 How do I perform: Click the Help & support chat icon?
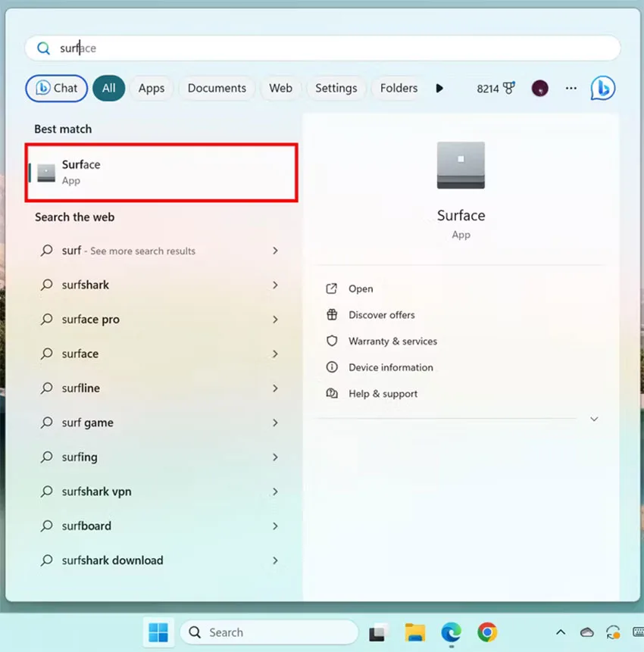click(332, 393)
